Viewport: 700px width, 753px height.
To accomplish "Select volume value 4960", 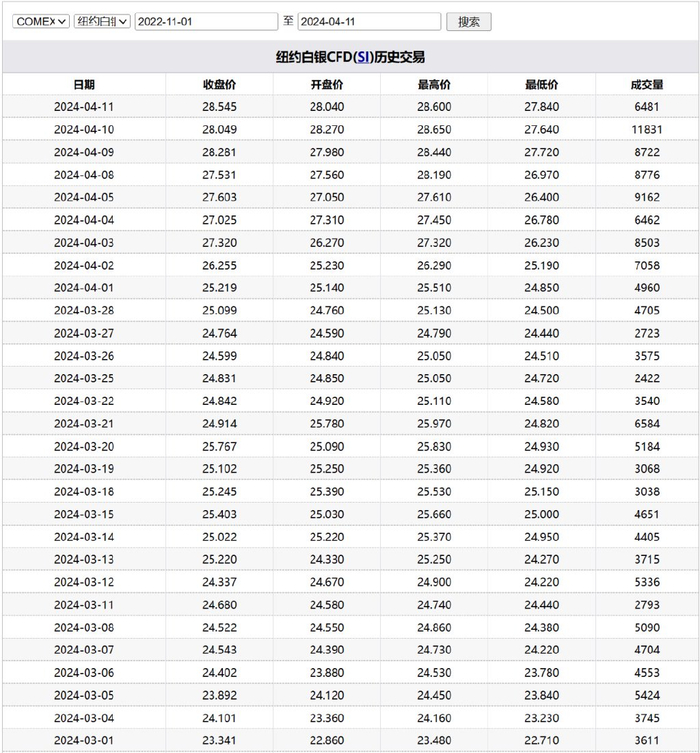I will pyautogui.click(x=647, y=288).
